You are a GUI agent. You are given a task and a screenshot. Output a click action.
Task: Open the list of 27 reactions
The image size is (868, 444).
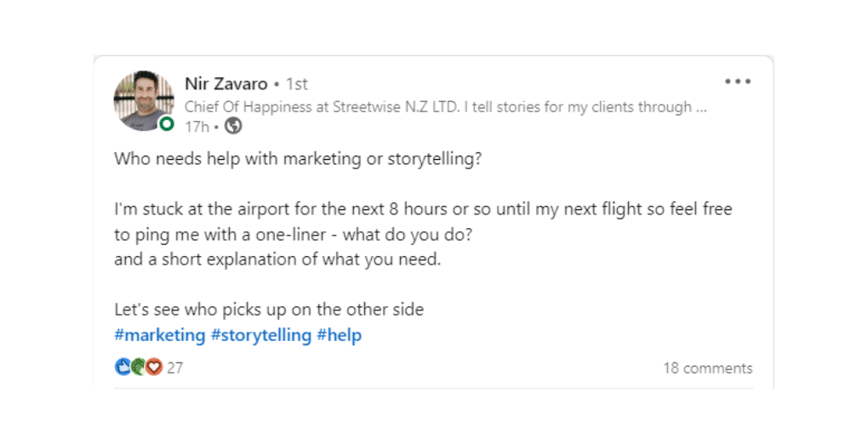(175, 368)
